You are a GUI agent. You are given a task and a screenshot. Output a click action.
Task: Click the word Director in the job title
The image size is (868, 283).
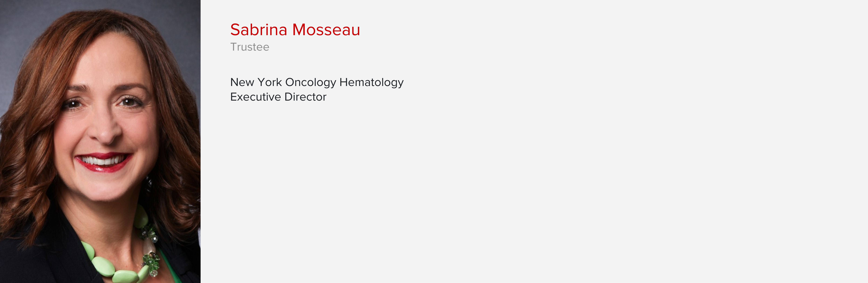click(305, 97)
